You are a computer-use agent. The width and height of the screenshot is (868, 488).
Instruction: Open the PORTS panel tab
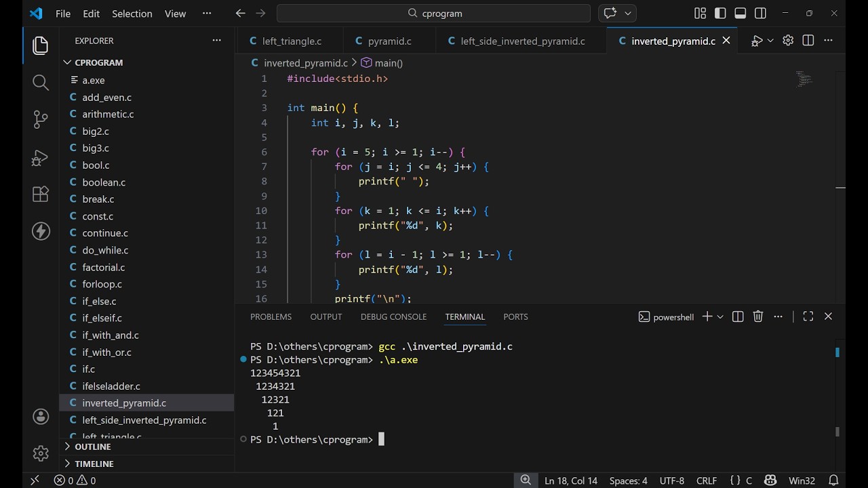click(x=515, y=317)
